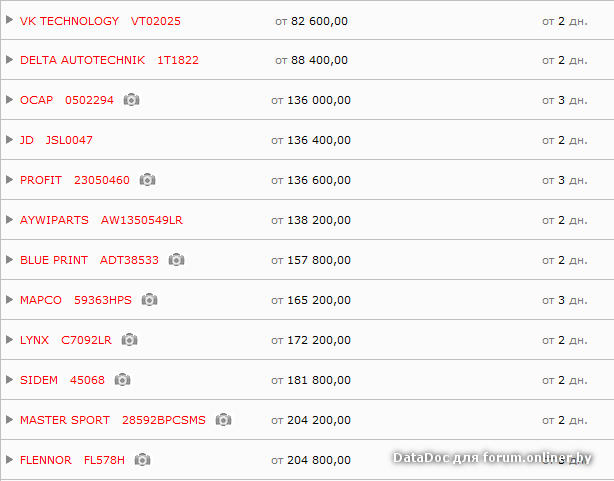Select AYWIPARTS AW1350549LR link

tap(101, 220)
